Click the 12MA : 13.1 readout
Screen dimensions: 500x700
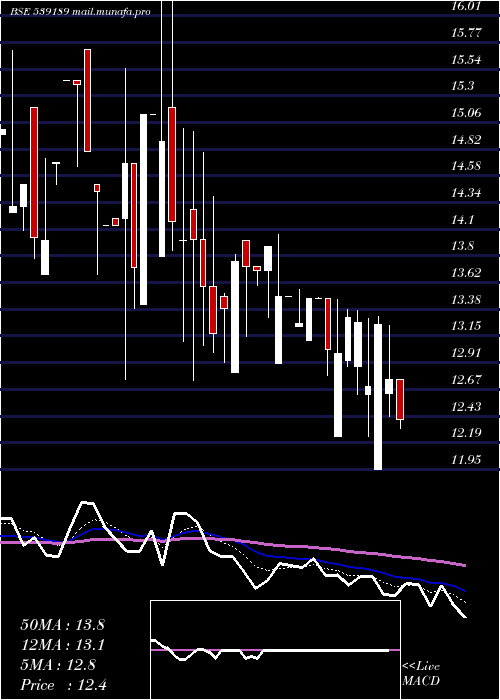pos(62,645)
